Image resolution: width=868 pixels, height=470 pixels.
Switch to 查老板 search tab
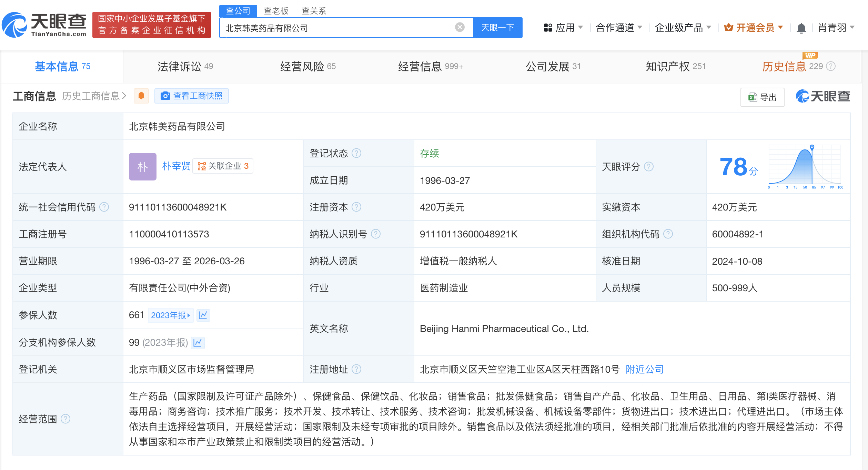(x=276, y=11)
